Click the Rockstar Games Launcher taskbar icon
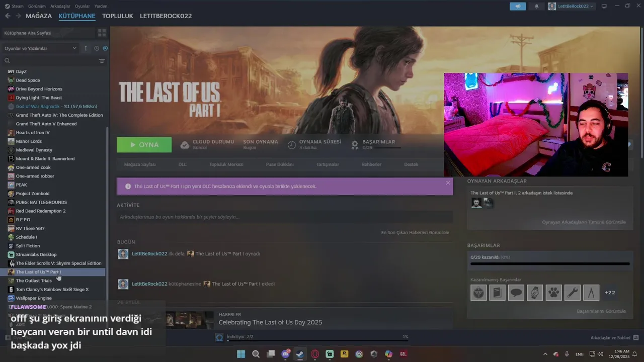Image resolution: width=644 pixels, height=362 pixels. pyautogui.click(x=344, y=354)
